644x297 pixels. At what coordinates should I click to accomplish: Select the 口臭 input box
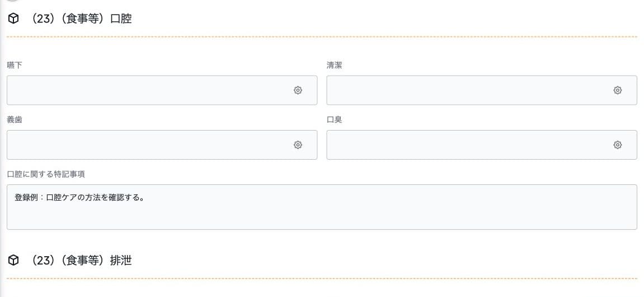click(482, 145)
